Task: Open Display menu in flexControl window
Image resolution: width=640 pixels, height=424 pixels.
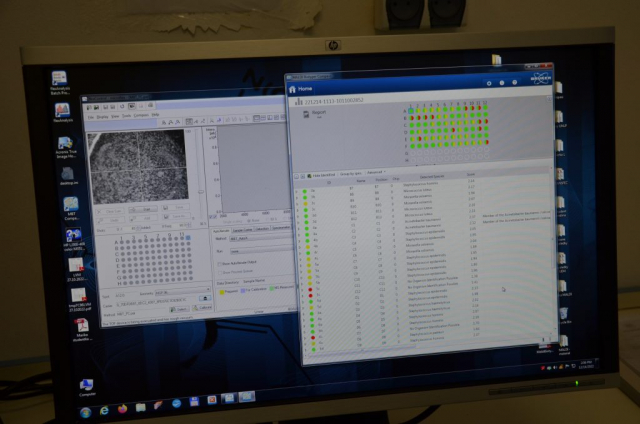Action: pos(102,117)
